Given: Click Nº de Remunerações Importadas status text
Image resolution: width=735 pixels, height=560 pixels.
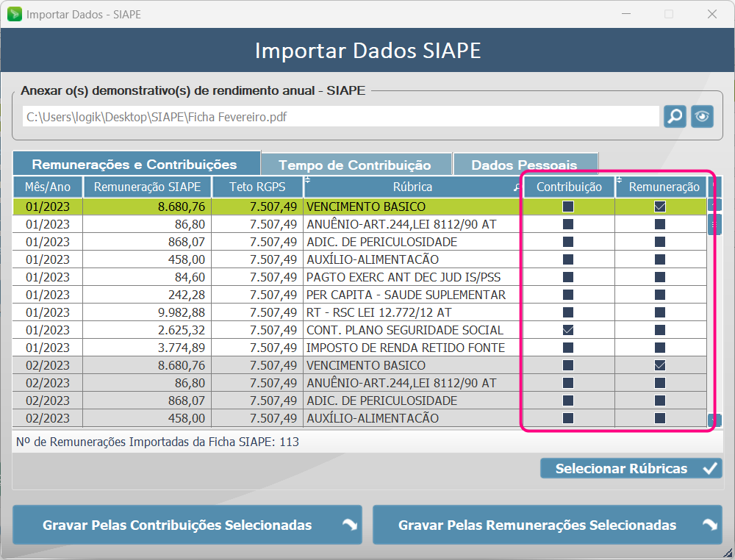Looking at the screenshot, I should click(157, 442).
